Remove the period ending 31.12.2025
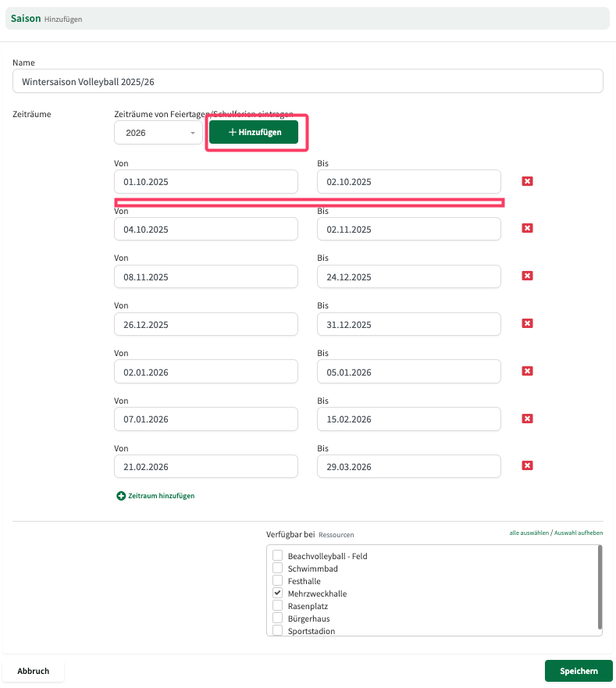The width and height of the screenshot is (616, 688). (527, 323)
